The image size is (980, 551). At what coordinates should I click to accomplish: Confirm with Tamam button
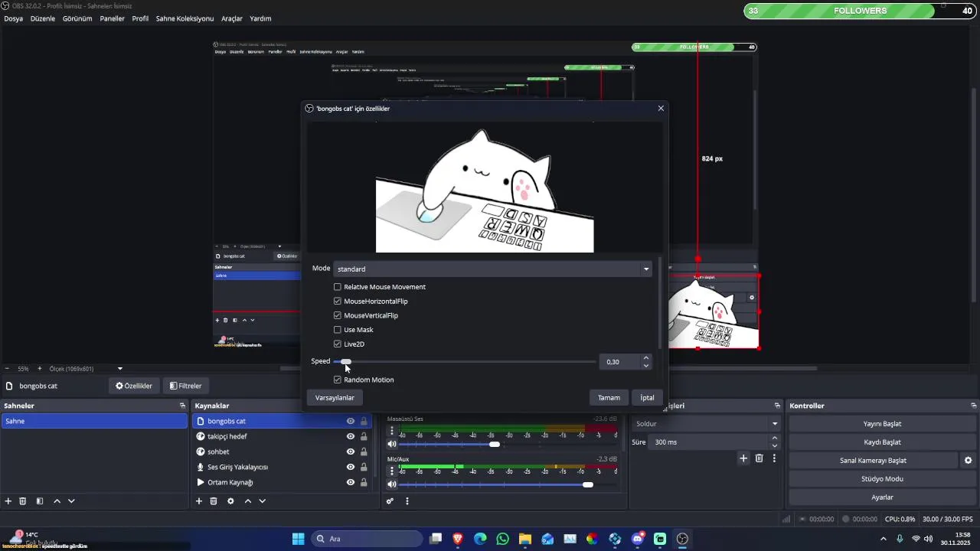pyautogui.click(x=609, y=398)
